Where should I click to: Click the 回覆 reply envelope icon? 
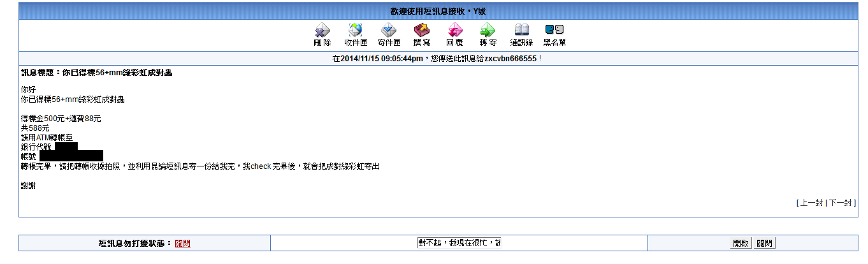pos(455,30)
